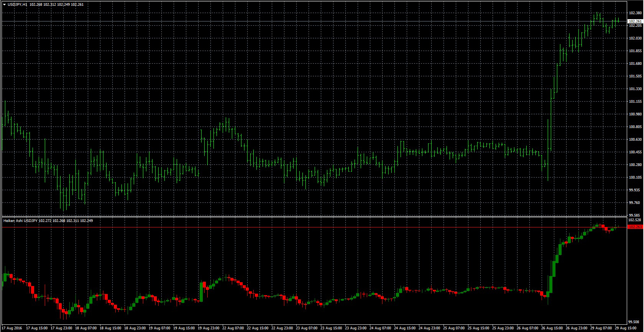Click the 23 Aug 07:00 time label
The width and height of the screenshot is (644, 332).
tap(307, 329)
